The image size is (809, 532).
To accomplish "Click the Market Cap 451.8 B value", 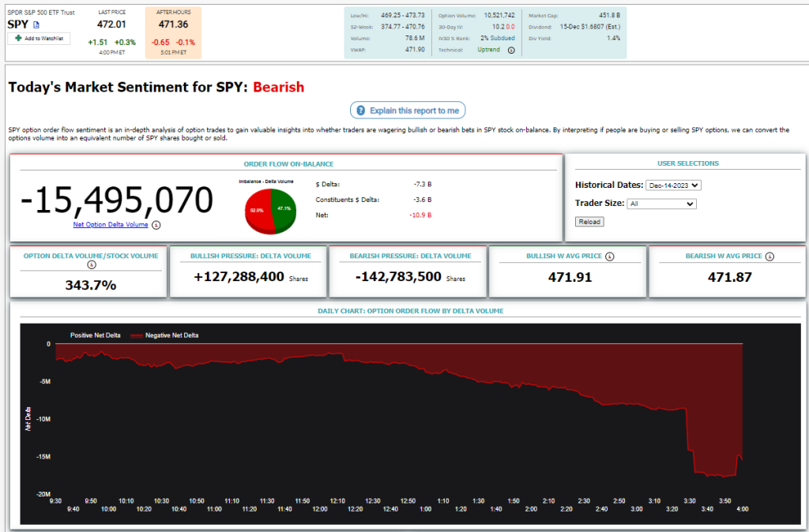I will pos(609,16).
